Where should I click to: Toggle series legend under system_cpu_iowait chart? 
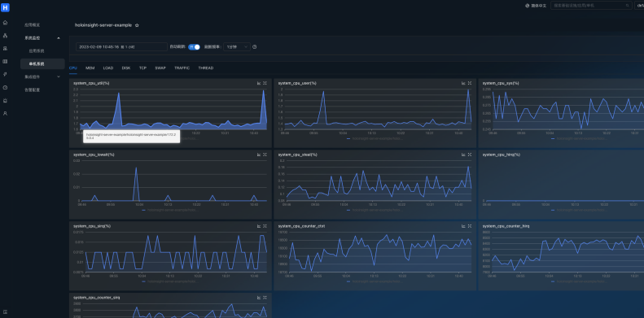click(170, 210)
